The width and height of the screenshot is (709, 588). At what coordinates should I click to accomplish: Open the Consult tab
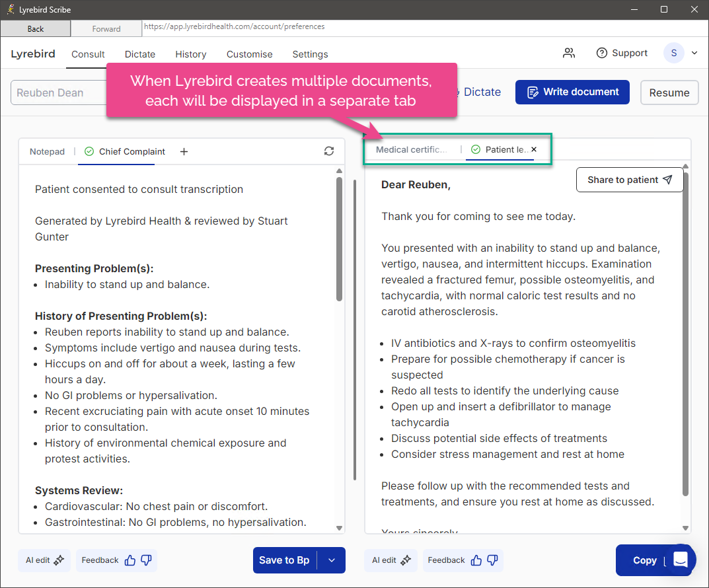click(88, 54)
